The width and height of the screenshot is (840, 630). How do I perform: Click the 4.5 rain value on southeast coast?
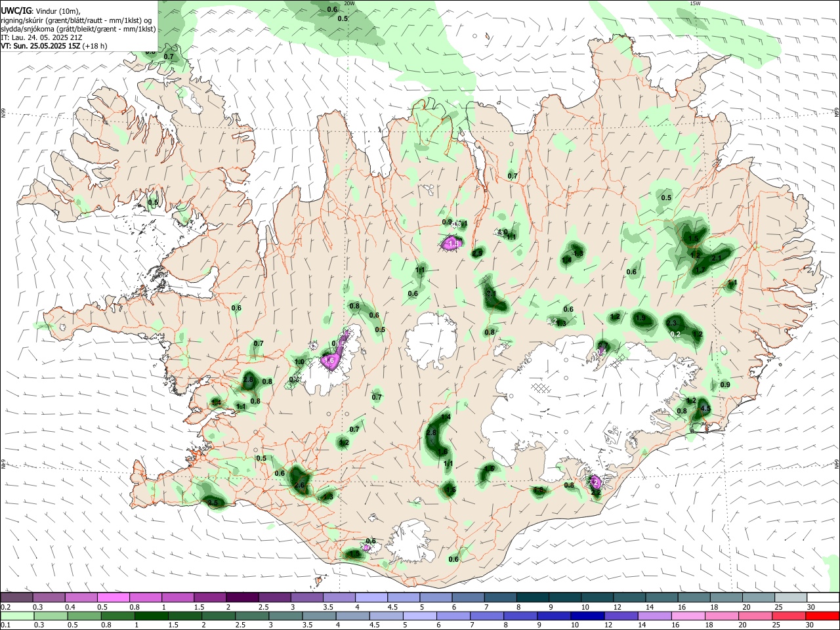[x=705, y=408]
